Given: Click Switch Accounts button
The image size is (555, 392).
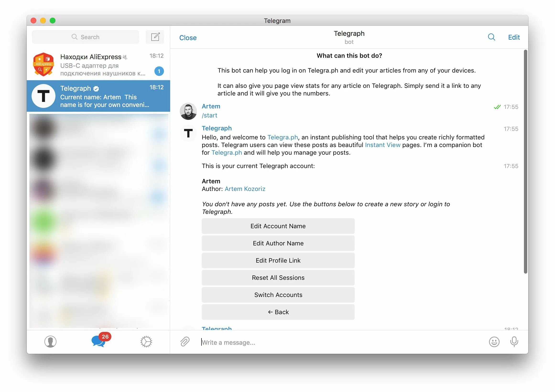Looking at the screenshot, I should coord(278,295).
